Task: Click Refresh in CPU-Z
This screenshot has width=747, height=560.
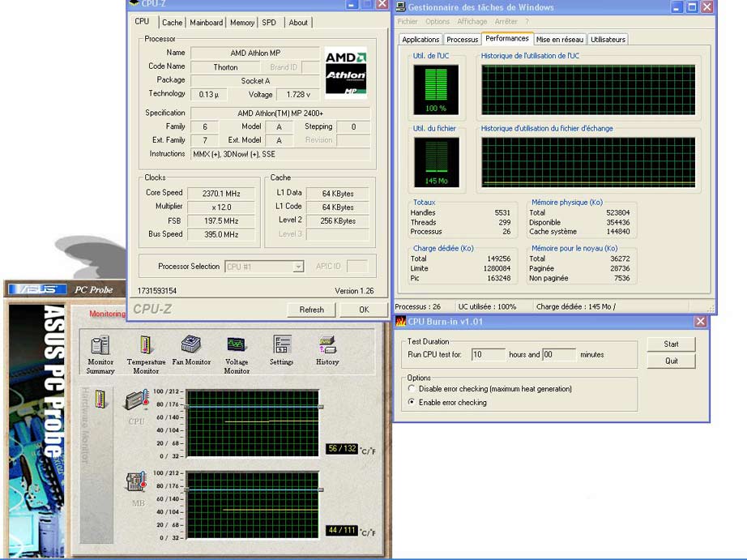Action: [x=312, y=310]
